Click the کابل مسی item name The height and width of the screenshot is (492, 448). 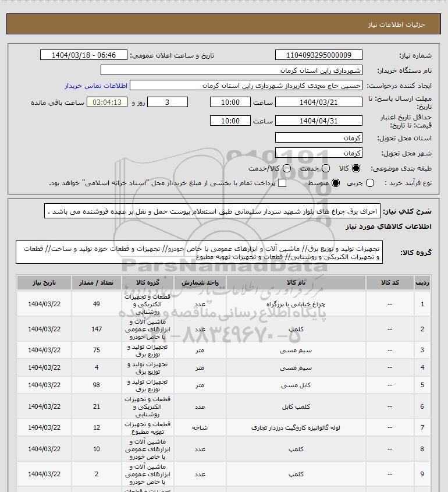[296, 385]
